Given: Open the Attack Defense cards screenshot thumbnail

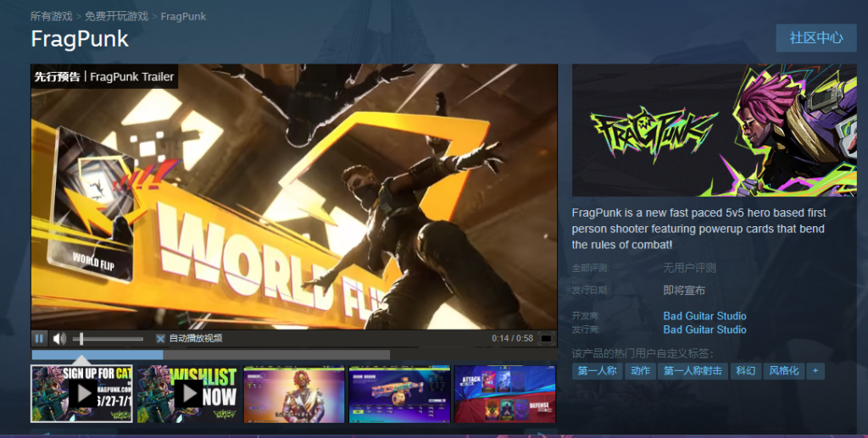Looking at the screenshot, I should 505,394.
